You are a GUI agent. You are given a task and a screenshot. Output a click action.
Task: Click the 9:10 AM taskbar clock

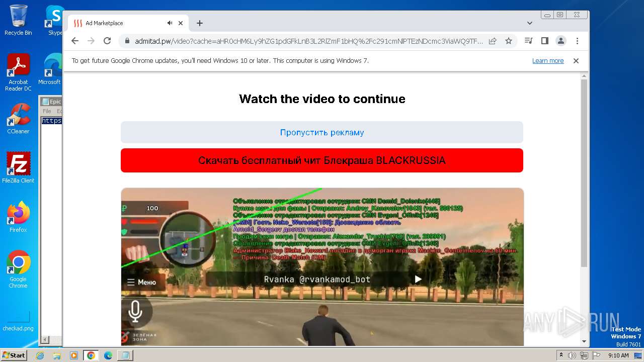point(618,355)
